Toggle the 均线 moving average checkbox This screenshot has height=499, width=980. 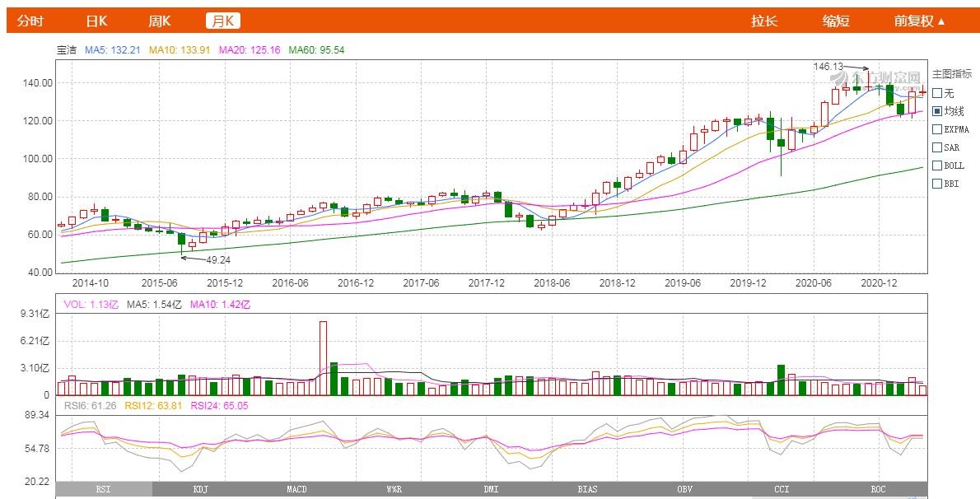937,111
